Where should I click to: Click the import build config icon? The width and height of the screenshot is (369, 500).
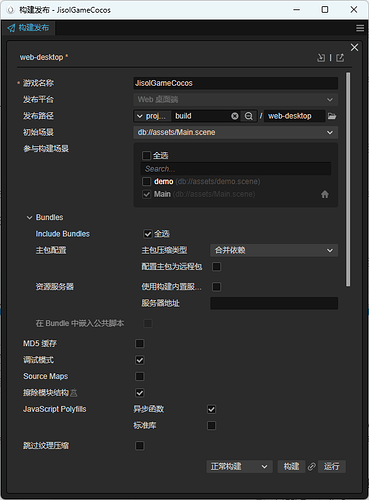(321, 58)
